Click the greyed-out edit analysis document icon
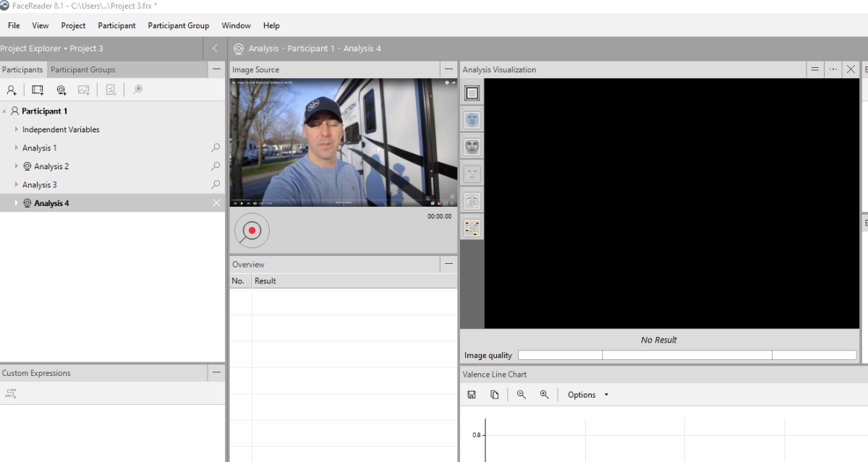 pos(111,90)
